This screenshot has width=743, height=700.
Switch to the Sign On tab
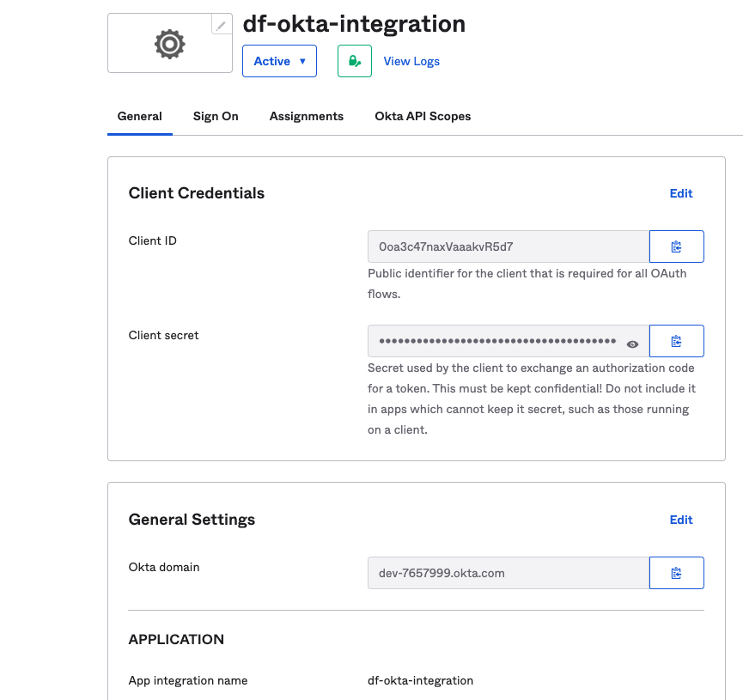point(216,117)
